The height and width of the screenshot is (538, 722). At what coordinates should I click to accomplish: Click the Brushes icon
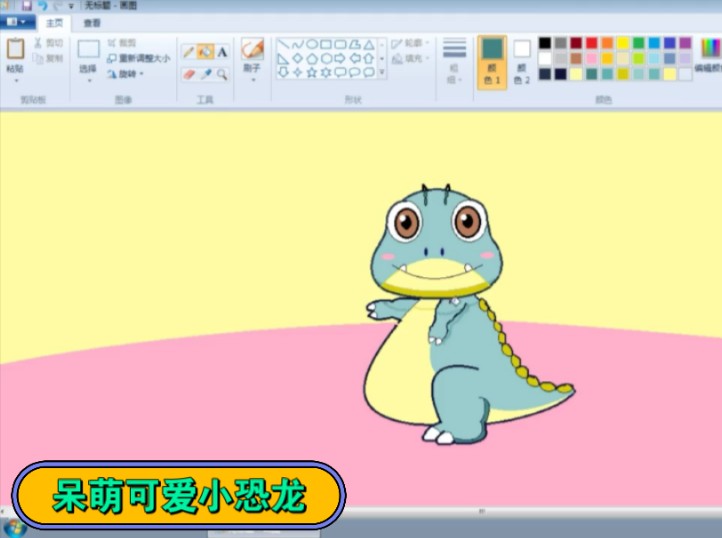tap(252, 49)
